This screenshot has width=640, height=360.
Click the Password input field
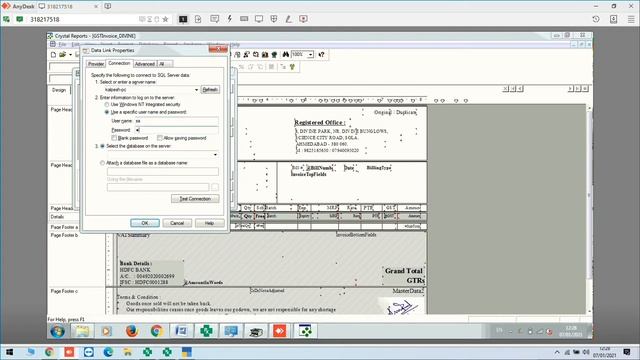pyautogui.click(x=176, y=130)
